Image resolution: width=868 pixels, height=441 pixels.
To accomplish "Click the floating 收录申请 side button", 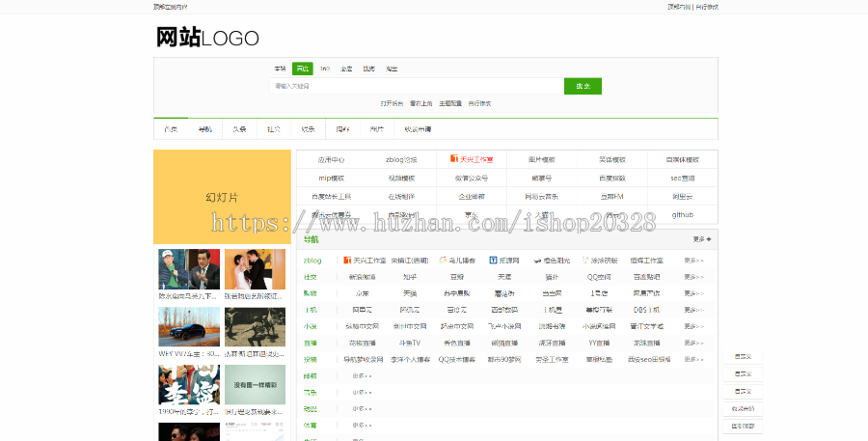I will (743, 409).
